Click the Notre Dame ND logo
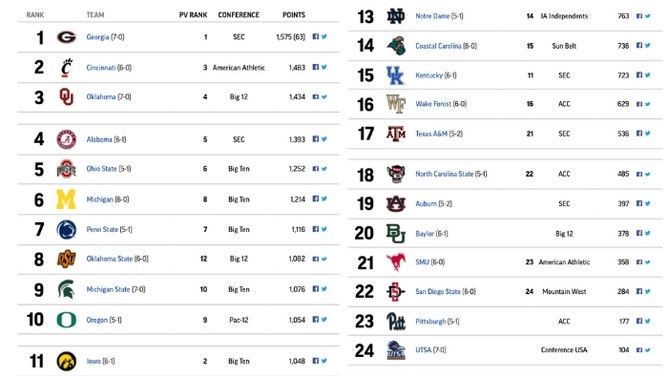 click(396, 16)
